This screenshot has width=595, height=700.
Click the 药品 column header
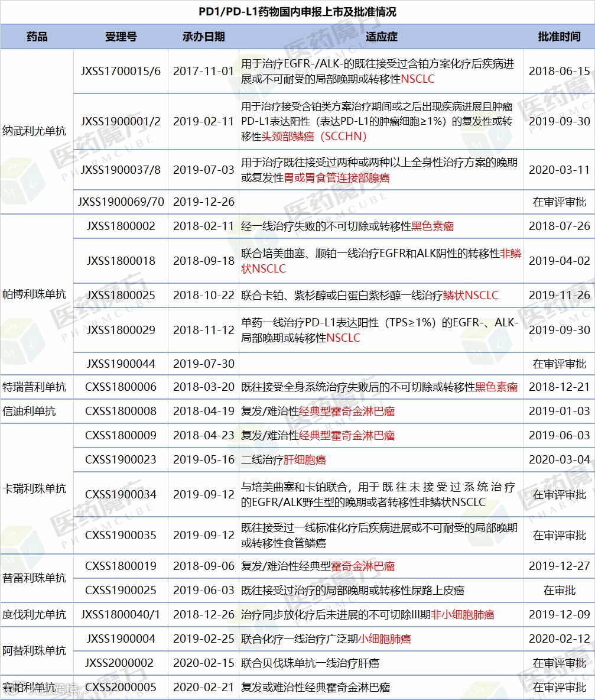point(37,37)
